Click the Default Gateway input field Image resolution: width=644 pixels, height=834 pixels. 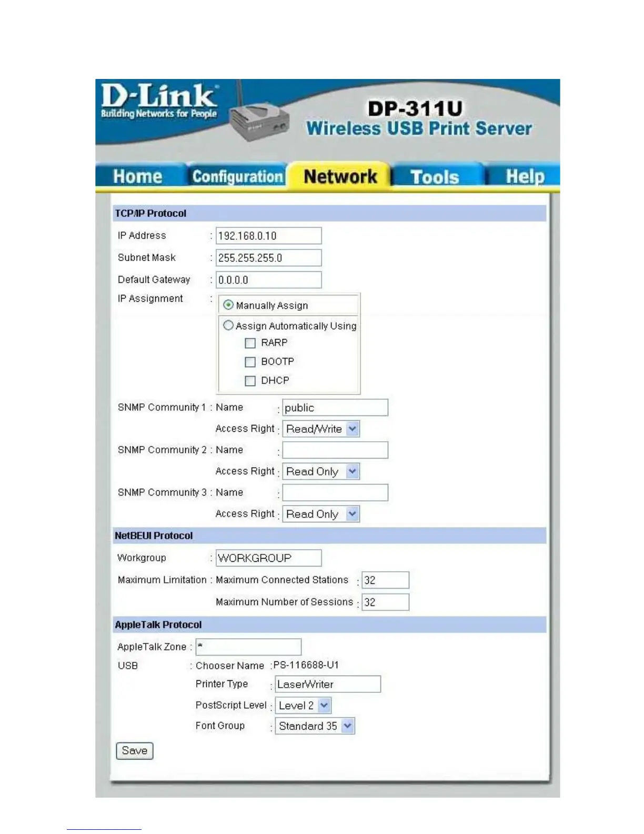(x=268, y=280)
